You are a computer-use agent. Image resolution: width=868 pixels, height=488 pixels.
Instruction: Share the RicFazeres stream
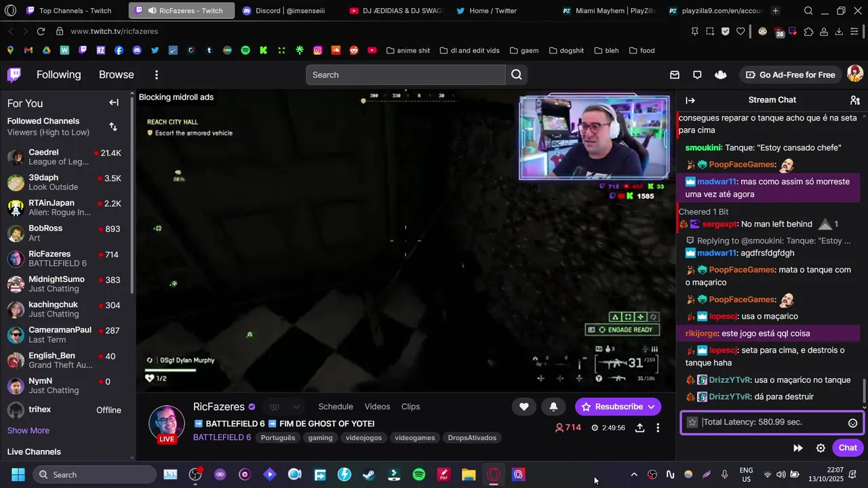pos(639,428)
